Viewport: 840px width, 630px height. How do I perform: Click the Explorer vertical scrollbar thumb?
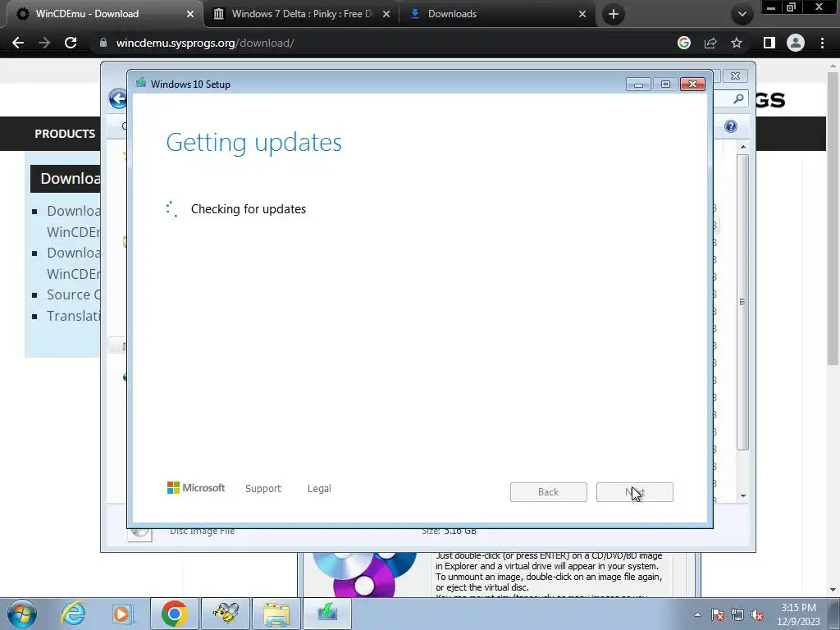[742, 302]
